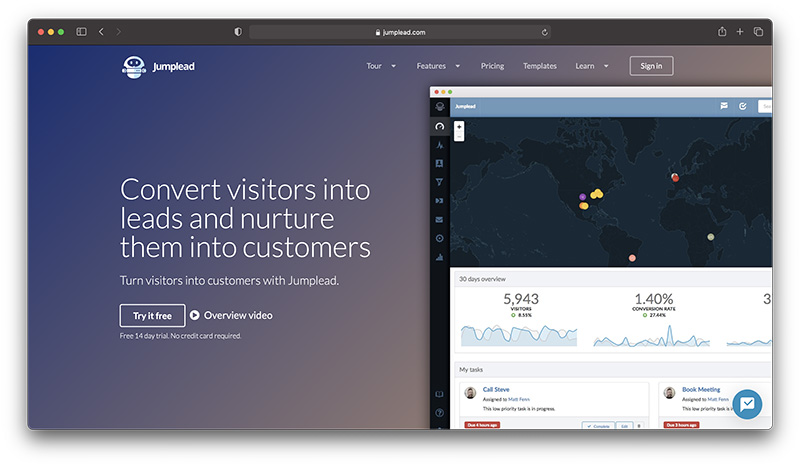Click the Edit button on Call Steve
The image size is (800, 466).
[624, 425]
